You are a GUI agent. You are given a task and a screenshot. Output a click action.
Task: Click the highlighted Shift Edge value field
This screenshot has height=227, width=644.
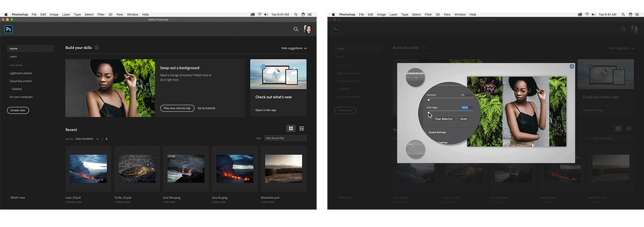(467, 108)
